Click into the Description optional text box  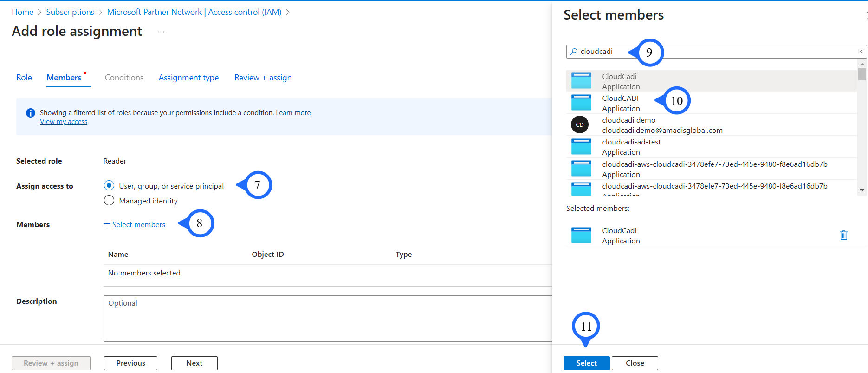click(328, 319)
